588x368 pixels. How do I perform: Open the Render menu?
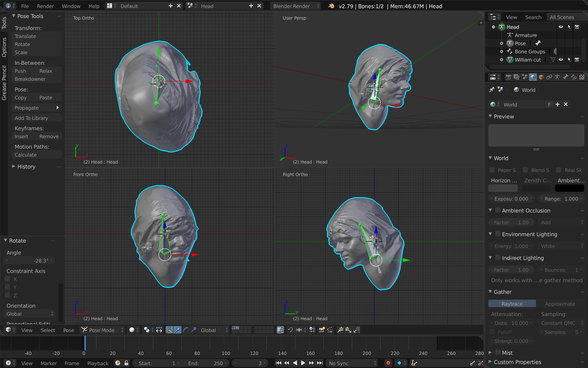45,6
